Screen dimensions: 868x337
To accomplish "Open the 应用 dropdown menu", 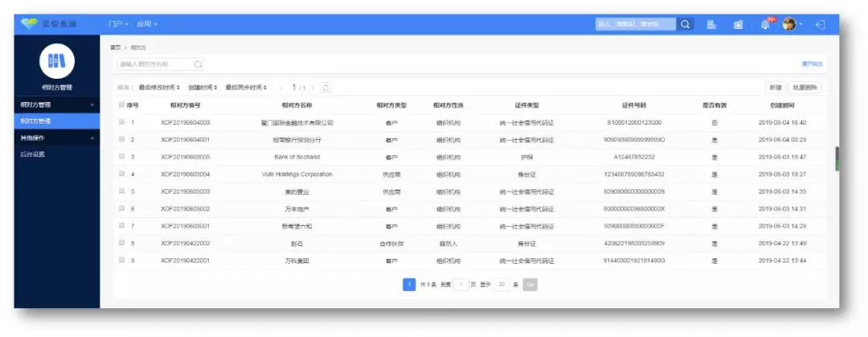I will [147, 24].
